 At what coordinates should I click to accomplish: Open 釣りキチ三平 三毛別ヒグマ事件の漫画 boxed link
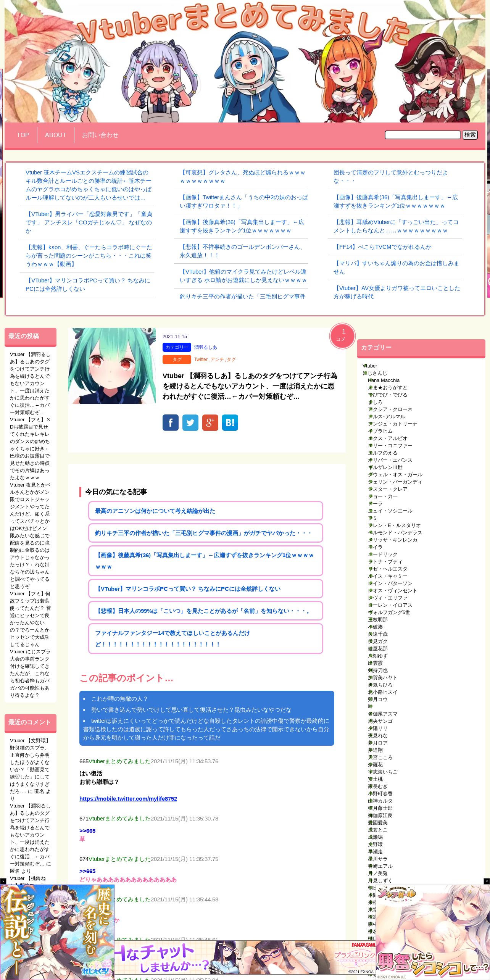tap(205, 533)
